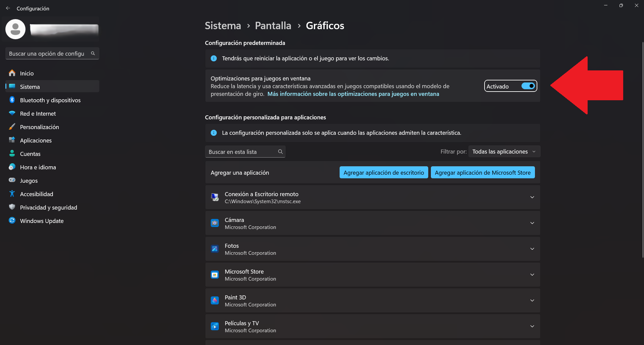The width and height of the screenshot is (644, 345).
Task: Click the Aplicaciones icon in sidebar
Action: pyautogui.click(x=12, y=140)
